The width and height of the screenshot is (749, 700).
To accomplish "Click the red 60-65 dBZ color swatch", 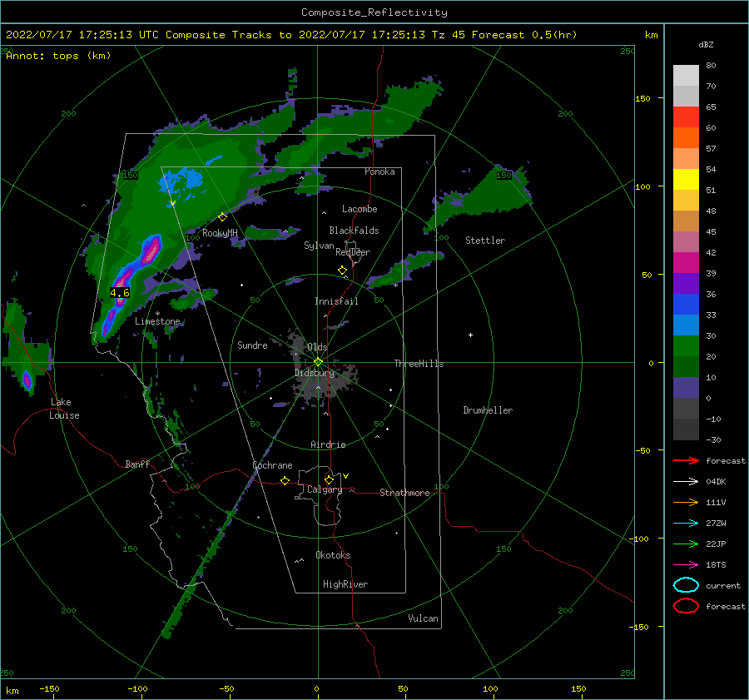I will (686, 117).
